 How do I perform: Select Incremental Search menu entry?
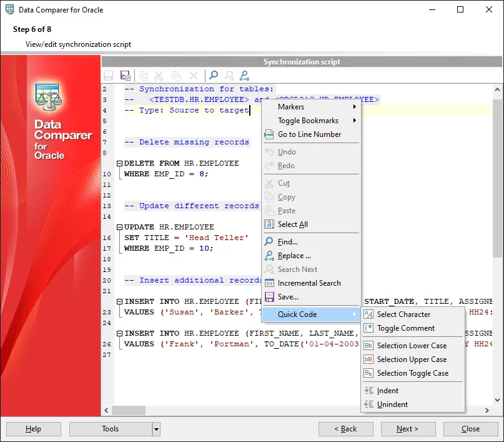pyautogui.click(x=311, y=283)
